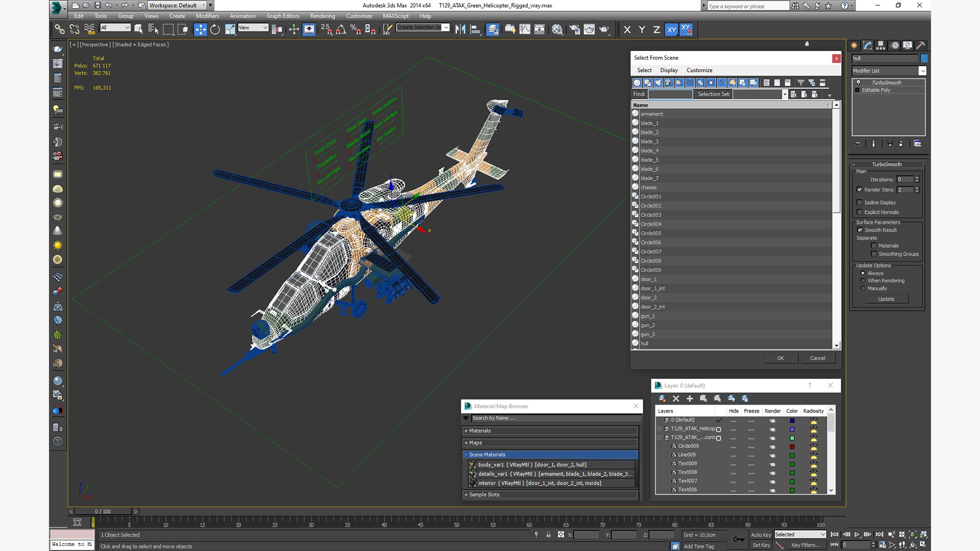Switch to the Create command panel tab
Screen dimensions: 980x551
pos(854,45)
